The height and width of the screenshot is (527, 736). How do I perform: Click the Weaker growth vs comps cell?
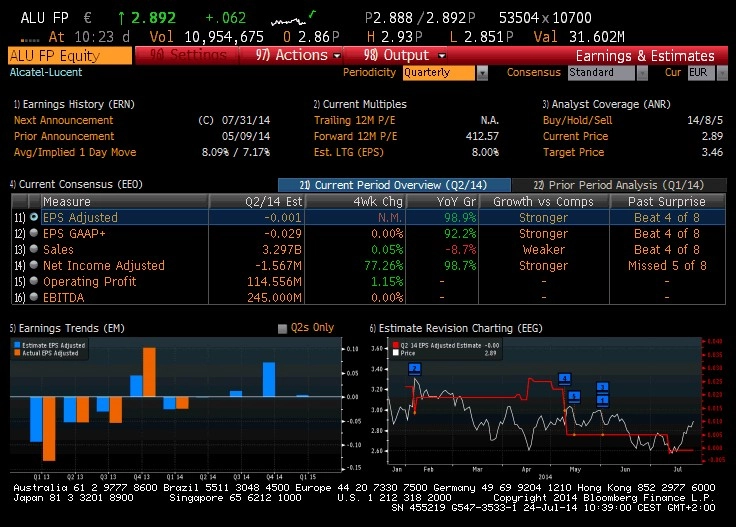coord(544,249)
